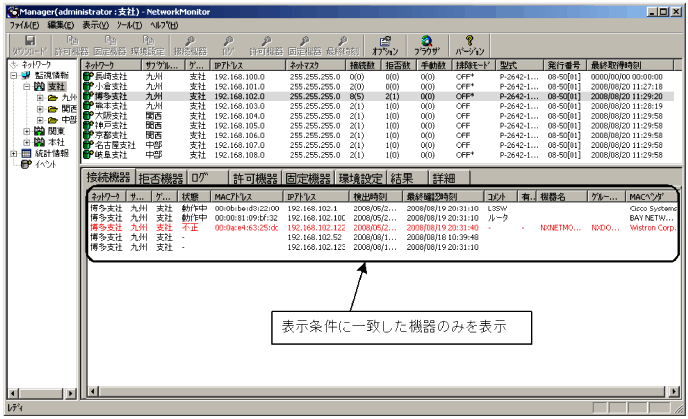Click the ダウンロード floppy disk toolbar icon
The width and height of the screenshot is (688, 419).
click(29, 41)
